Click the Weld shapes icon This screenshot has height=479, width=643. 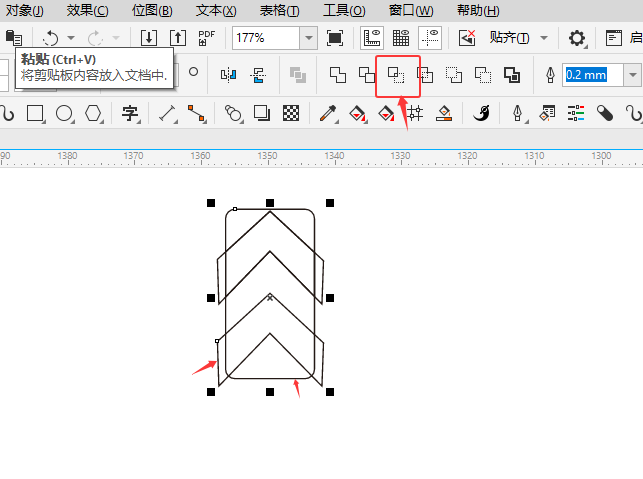pos(338,75)
